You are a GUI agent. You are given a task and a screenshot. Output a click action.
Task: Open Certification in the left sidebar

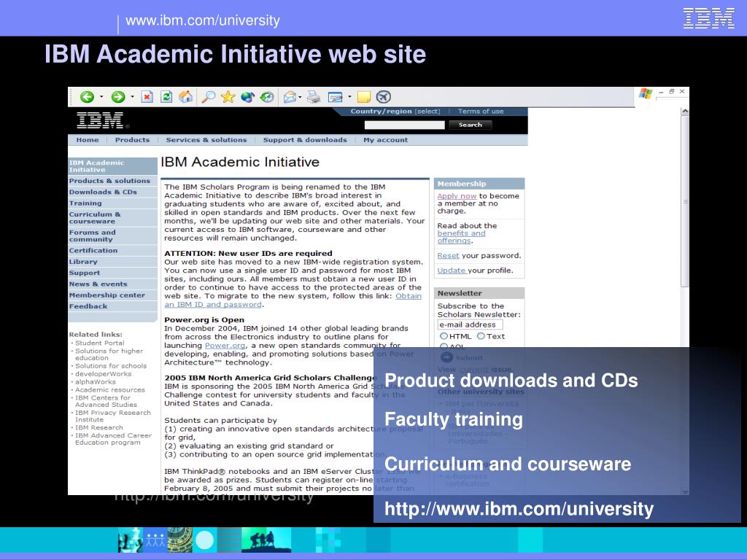(x=112, y=251)
